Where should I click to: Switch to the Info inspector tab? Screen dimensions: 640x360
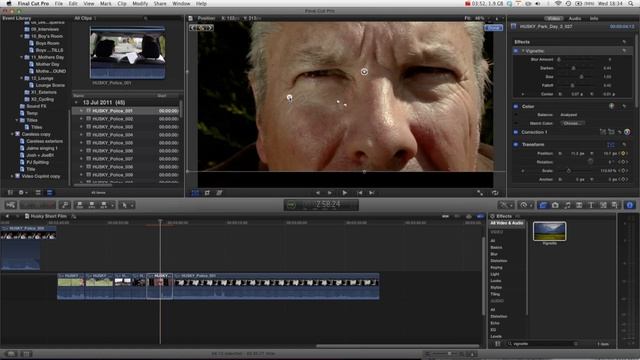594,18
